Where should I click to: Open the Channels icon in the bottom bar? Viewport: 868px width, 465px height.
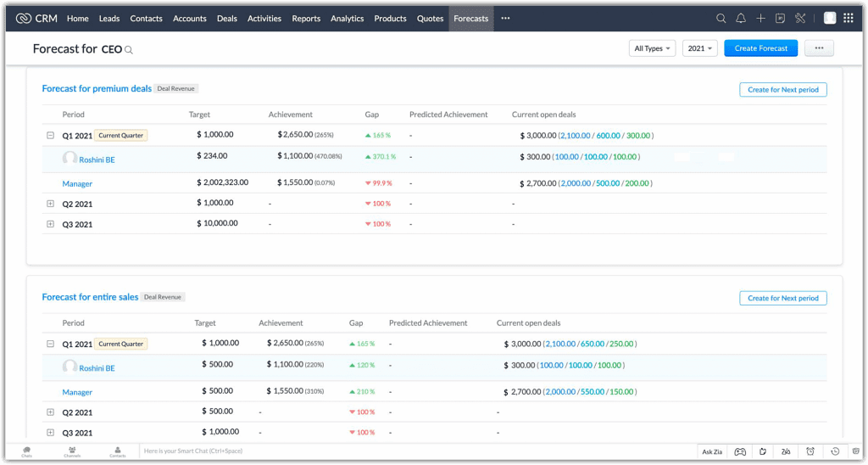[x=72, y=451]
